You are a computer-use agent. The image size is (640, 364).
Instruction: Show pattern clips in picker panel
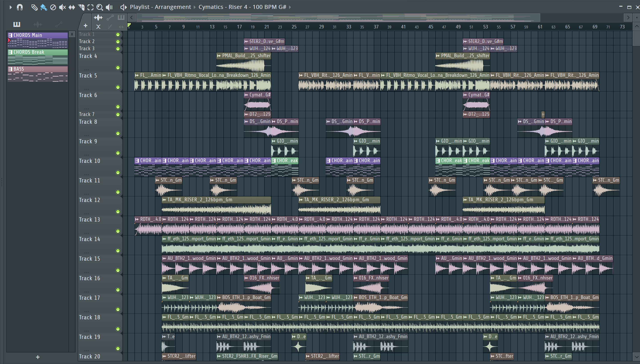(x=16, y=24)
